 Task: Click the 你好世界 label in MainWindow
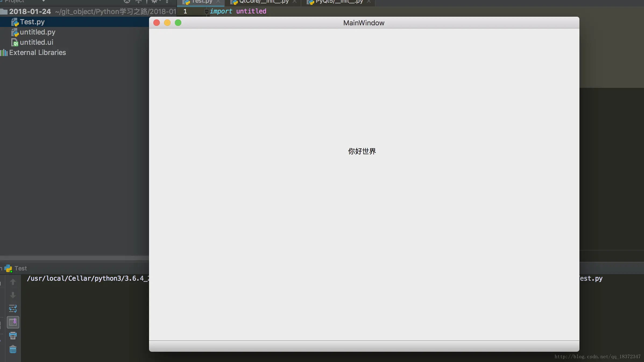pyautogui.click(x=362, y=151)
